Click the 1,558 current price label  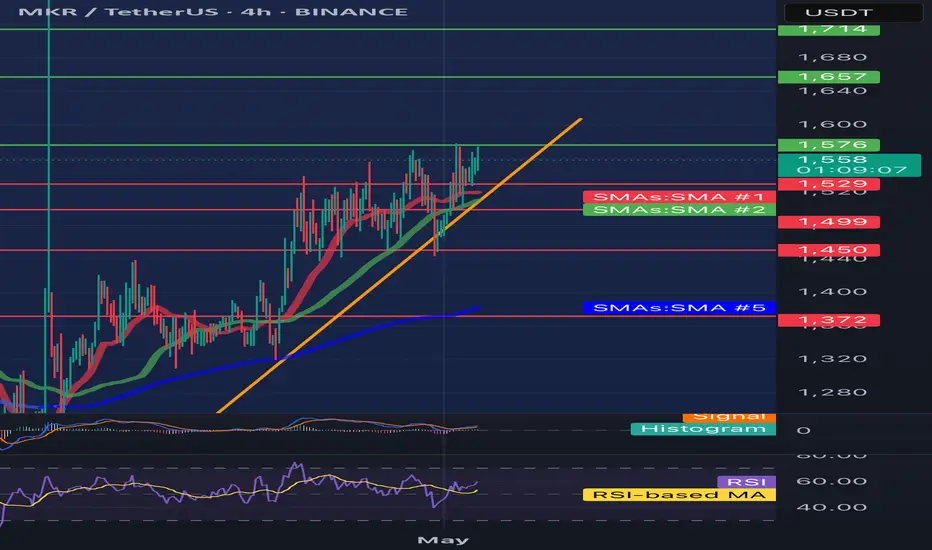click(x=832, y=159)
